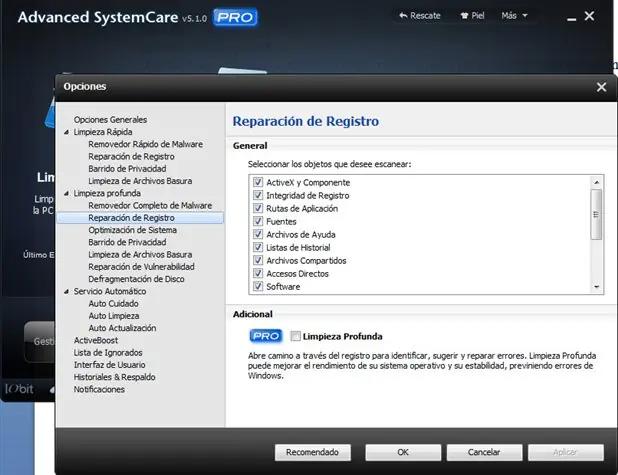Select Limpieza de Archivos Basura under Limpieza profunda

tap(140, 255)
